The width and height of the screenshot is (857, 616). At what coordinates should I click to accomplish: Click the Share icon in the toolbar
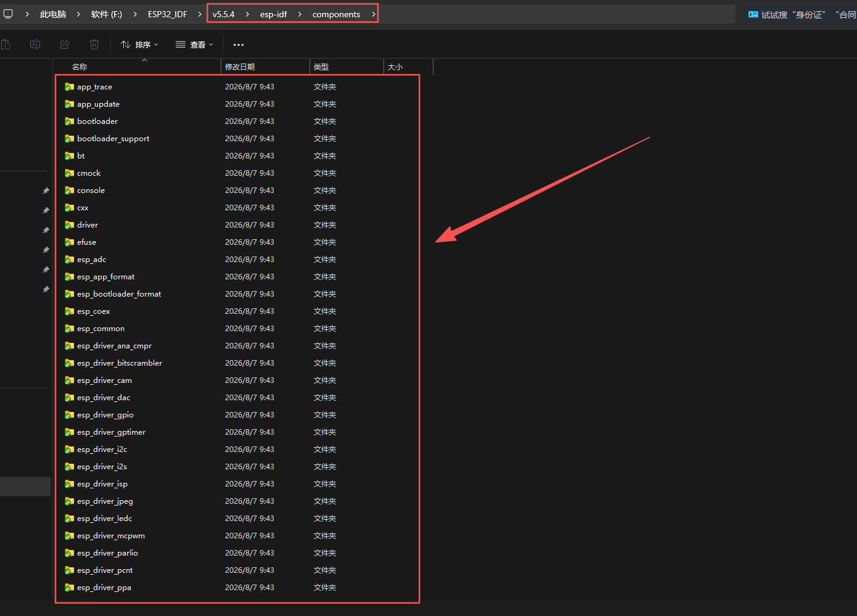65,44
